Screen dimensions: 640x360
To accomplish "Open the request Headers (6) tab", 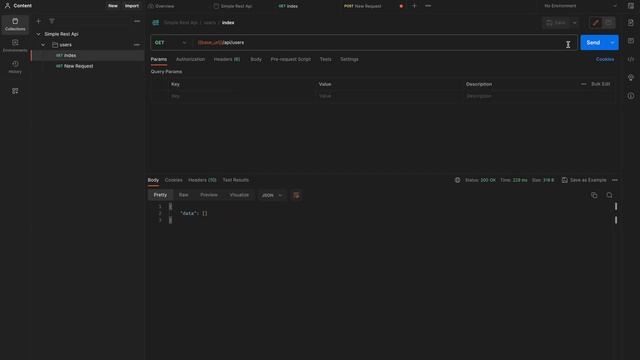I will (x=227, y=59).
